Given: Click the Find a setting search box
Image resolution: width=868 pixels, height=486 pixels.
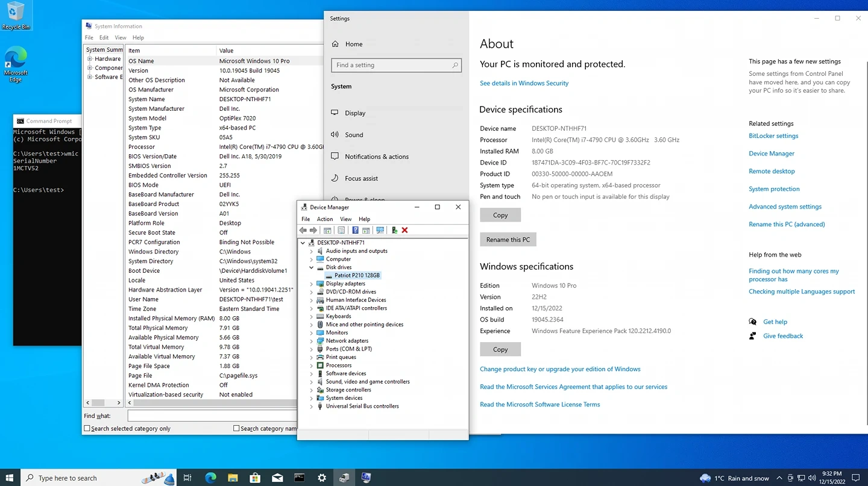Looking at the screenshot, I should click(392, 65).
